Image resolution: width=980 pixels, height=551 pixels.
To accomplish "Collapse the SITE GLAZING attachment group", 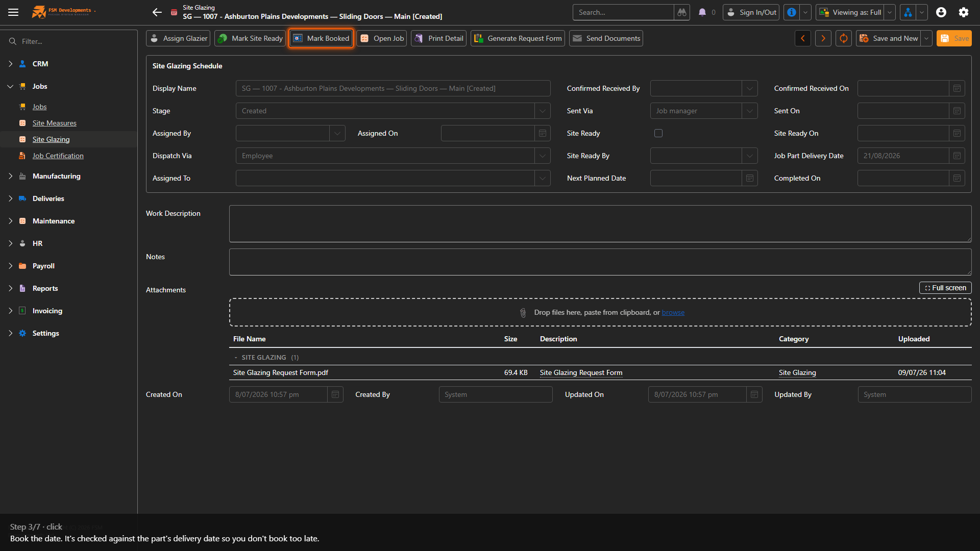I will click(x=236, y=358).
